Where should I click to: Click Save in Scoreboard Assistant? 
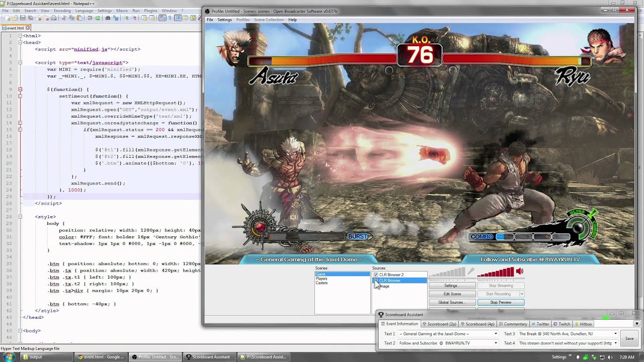click(x=629, y=339)
